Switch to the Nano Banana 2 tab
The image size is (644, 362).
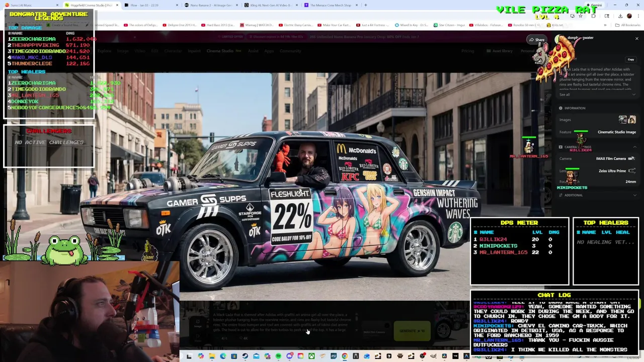(x=211, y=5)
